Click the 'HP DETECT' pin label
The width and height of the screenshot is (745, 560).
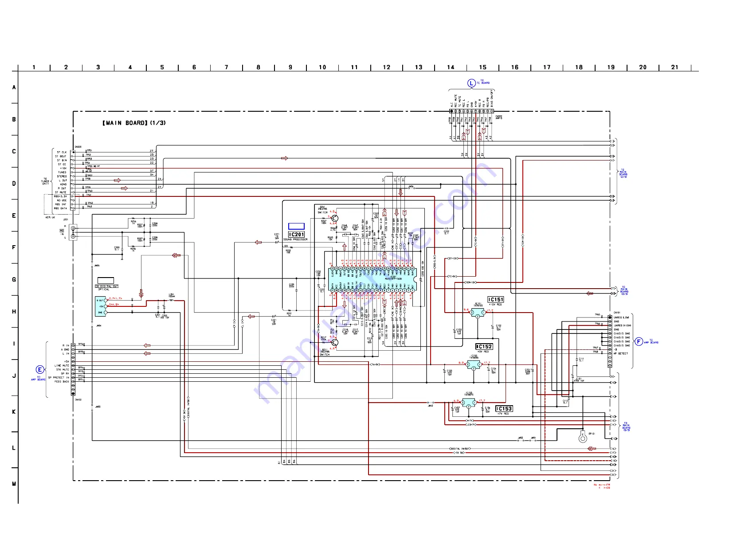click(621, 354)
